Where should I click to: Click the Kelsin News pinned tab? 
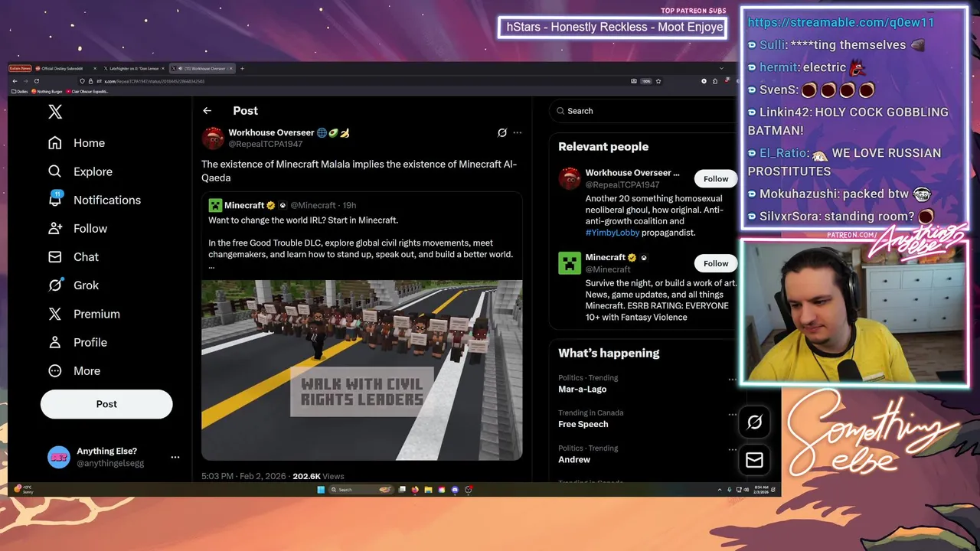[x=20, y=68]
